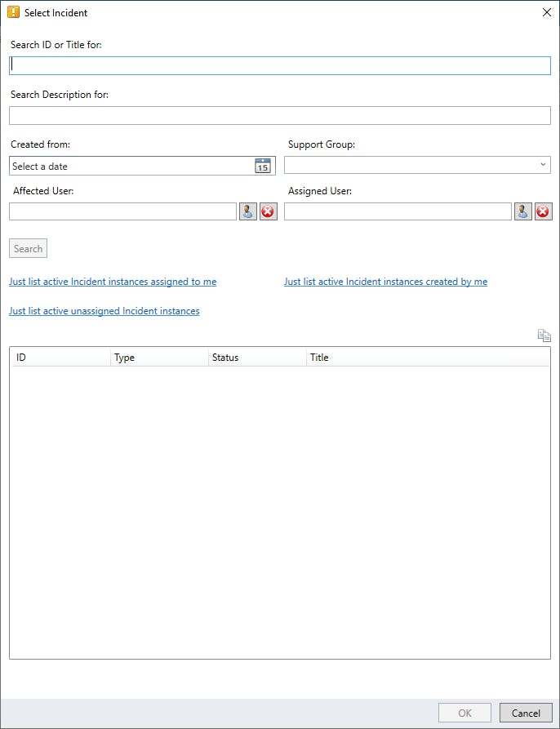
Task: List active unassigned Incident instances
Action: coord(104,311)
